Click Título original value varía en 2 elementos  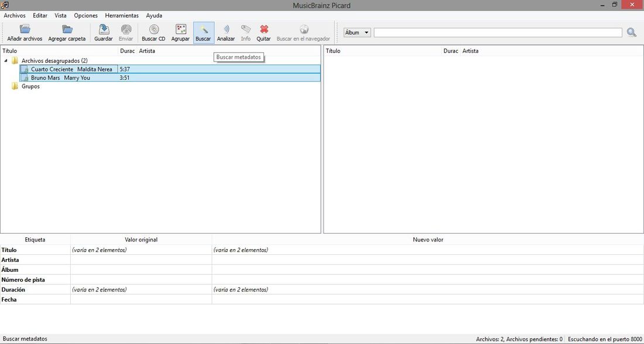click(99, 250)
